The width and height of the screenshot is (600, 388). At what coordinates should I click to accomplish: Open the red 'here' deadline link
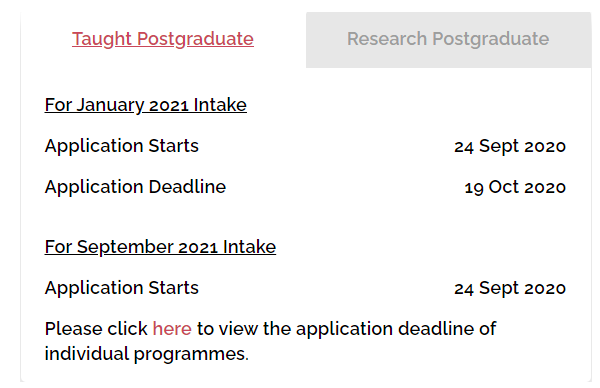point(172,329)
